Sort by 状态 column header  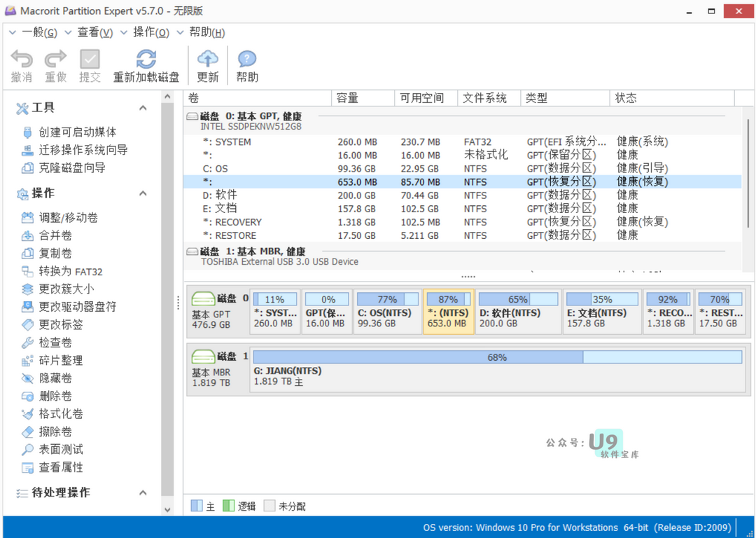672,99
